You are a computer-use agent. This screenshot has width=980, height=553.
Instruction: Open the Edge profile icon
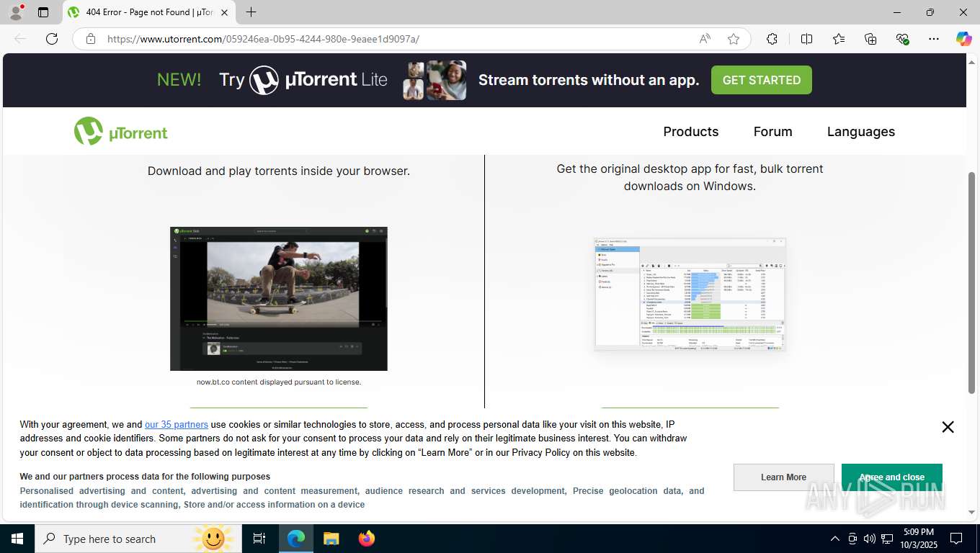pos(16,12)
